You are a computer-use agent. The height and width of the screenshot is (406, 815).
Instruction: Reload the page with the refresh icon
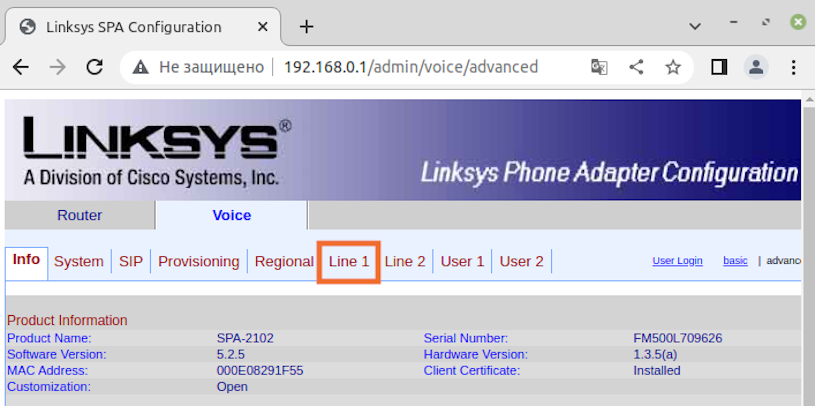[95, 67]
